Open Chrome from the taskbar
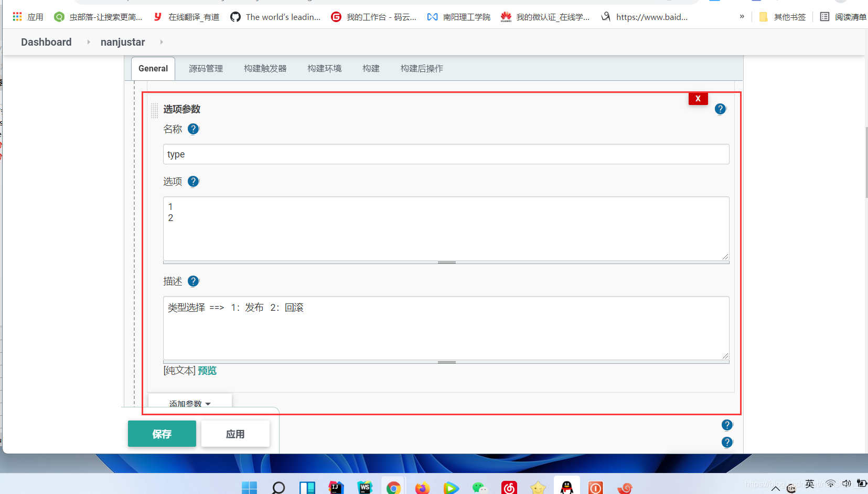The width and height of the screenshot is (868, 494). click(x=393, y=488)
